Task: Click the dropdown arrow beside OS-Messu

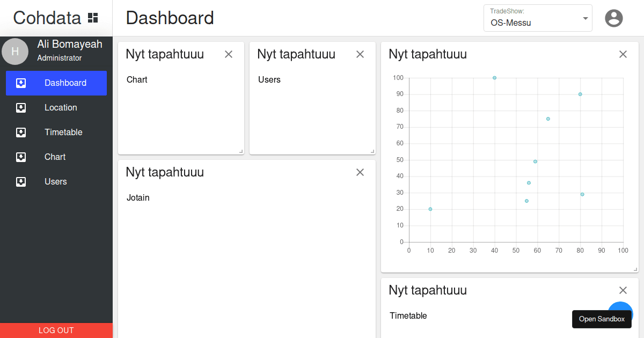Action: 586,19
